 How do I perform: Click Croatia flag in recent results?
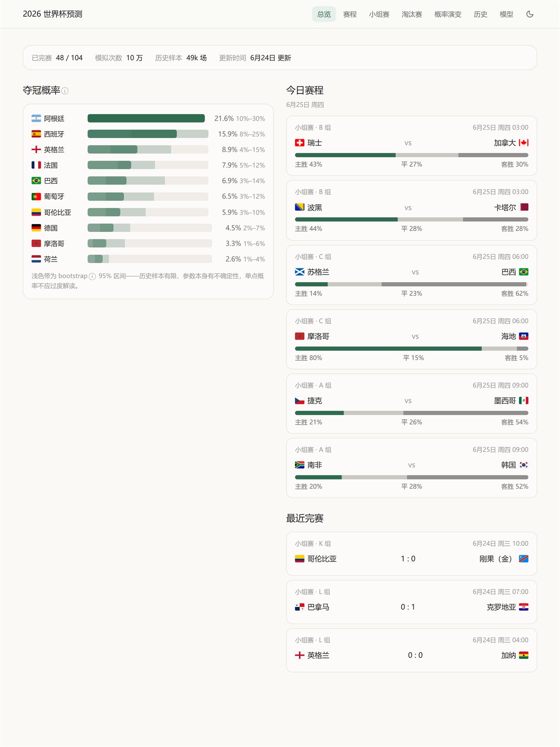point(524,607)
